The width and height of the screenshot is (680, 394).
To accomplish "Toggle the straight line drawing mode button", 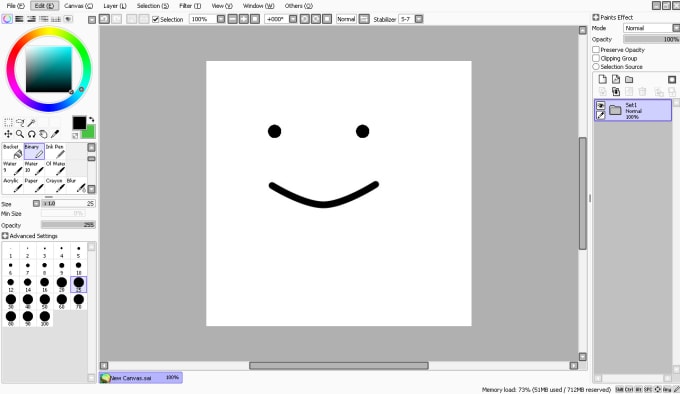I will (x=364, y=19).
